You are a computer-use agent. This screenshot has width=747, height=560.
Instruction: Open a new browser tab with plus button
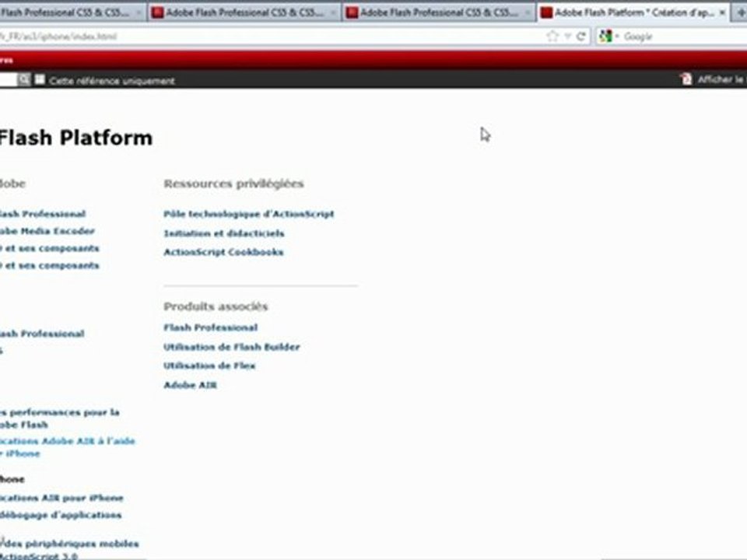coord(741,13)
